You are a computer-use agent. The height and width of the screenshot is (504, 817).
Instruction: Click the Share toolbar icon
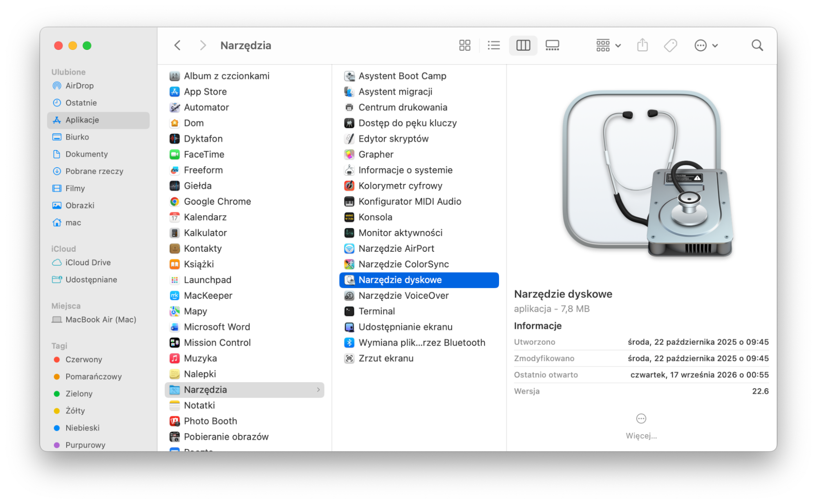coord(642,45)
